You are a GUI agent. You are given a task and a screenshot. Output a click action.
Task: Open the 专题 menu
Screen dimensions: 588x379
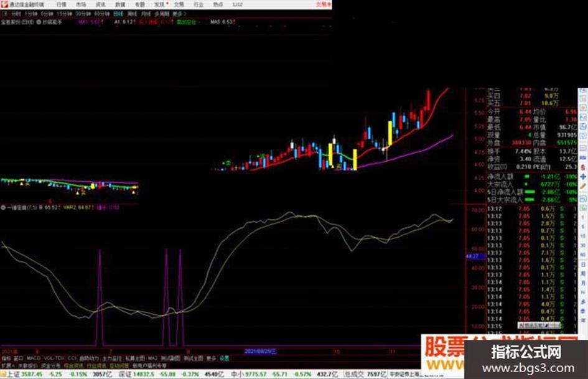click(140, 4)
